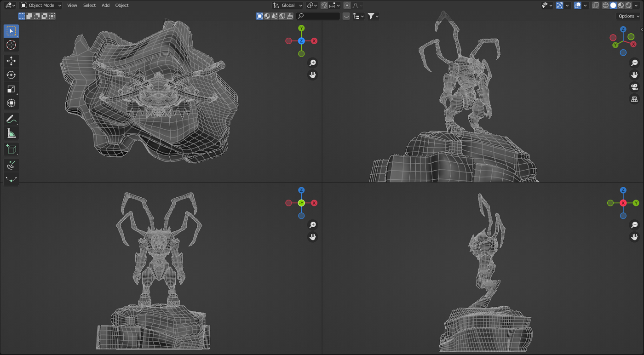Screen dimensions: 644x355
Task: Switch to Material Preview shading
Action: tap(621, 6)
